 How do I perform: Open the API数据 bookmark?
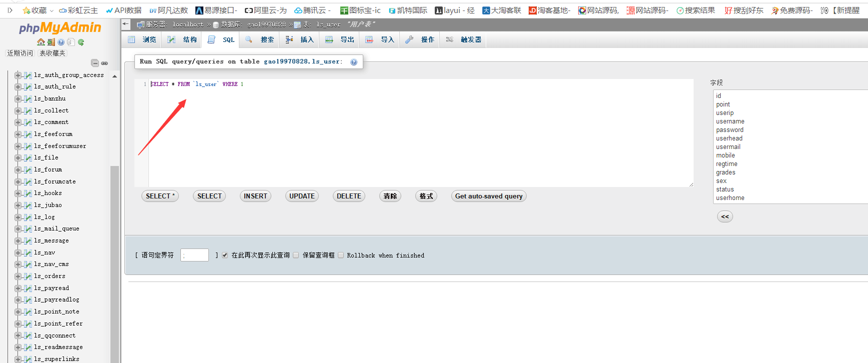123,10
